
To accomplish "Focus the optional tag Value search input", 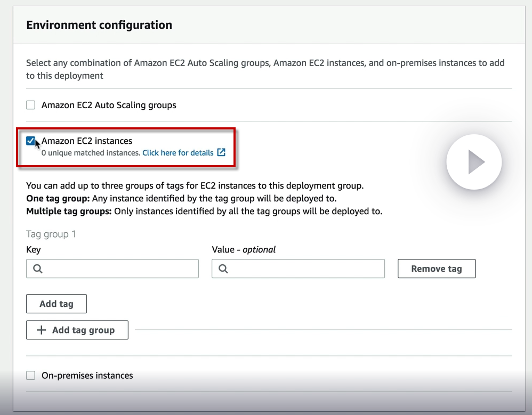I will 304,269.
